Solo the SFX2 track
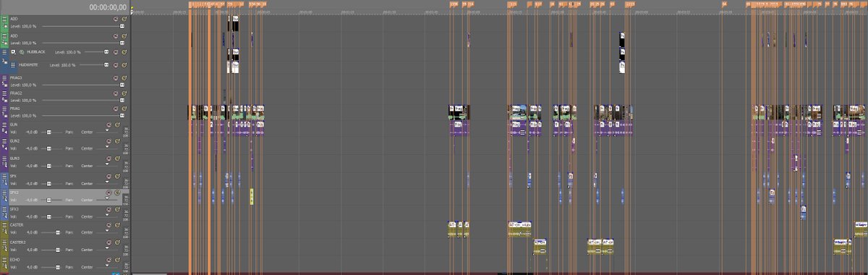 pos(117,192)
